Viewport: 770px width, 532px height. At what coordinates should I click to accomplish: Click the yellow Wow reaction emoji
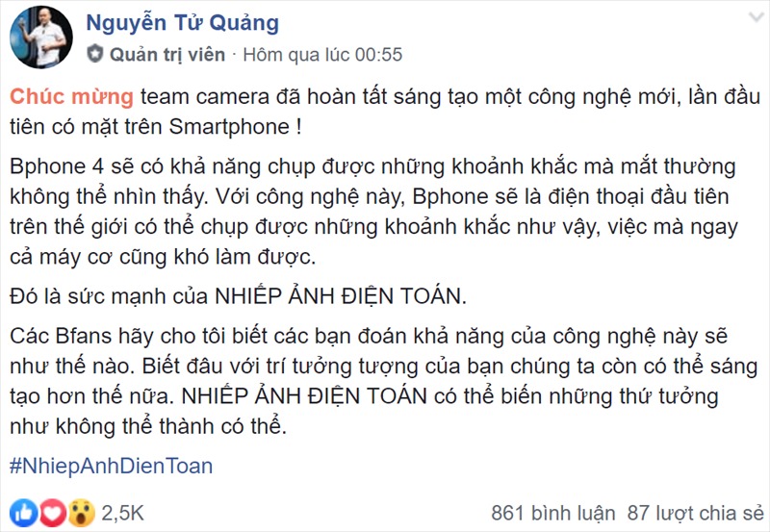pyautogui.click(x=81, y=513)
